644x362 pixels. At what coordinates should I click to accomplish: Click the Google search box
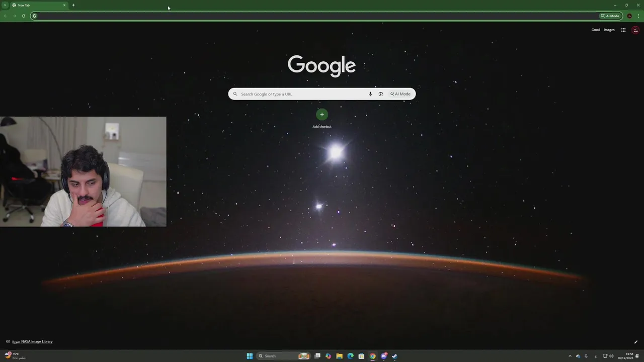click(x=322, y=94)
